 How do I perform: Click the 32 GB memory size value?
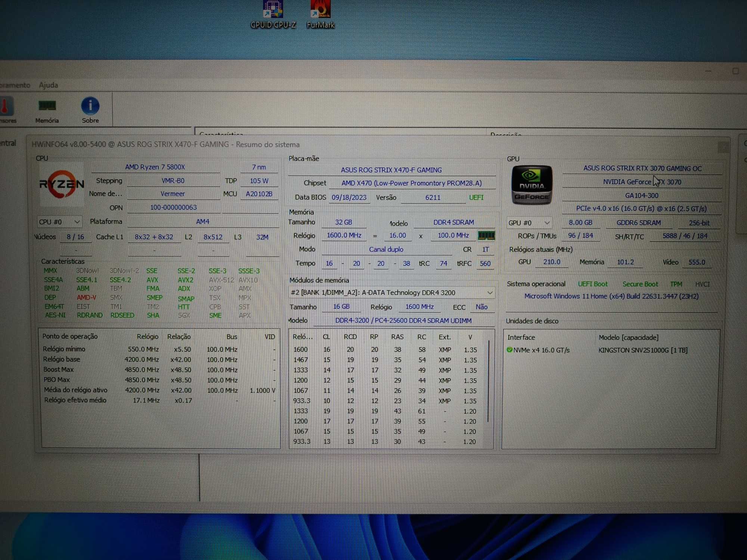(344, 223)
